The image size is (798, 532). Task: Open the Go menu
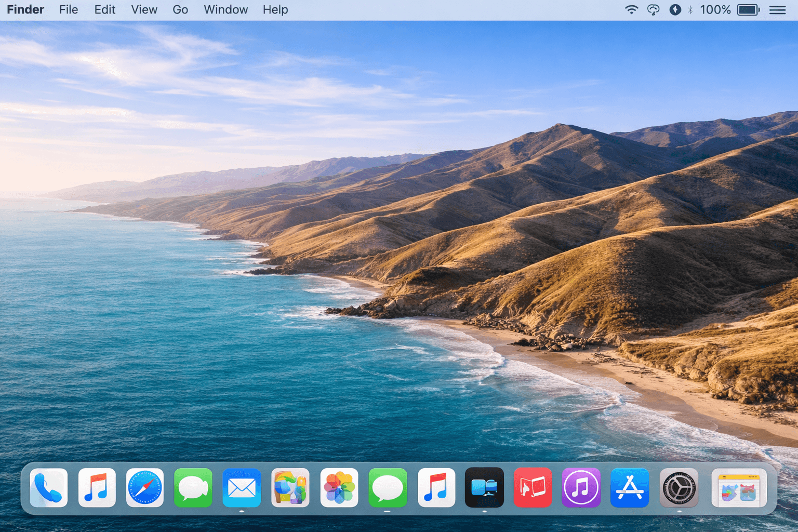(180, 9)
